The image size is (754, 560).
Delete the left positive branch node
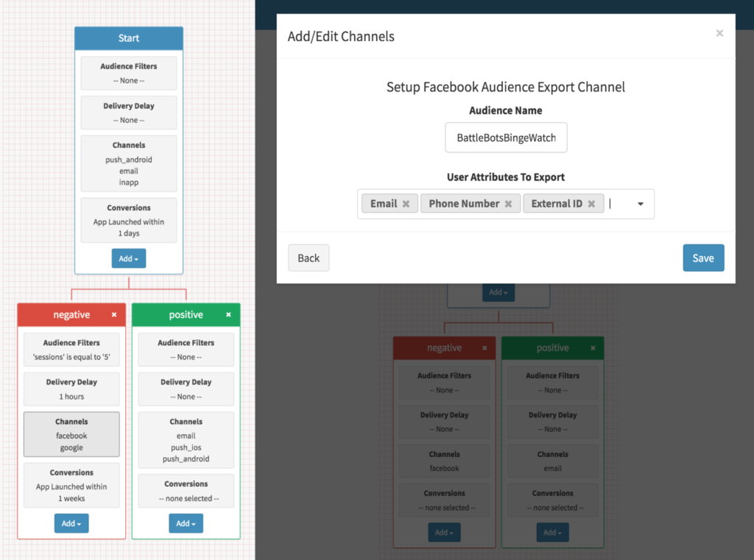[228, 315]
